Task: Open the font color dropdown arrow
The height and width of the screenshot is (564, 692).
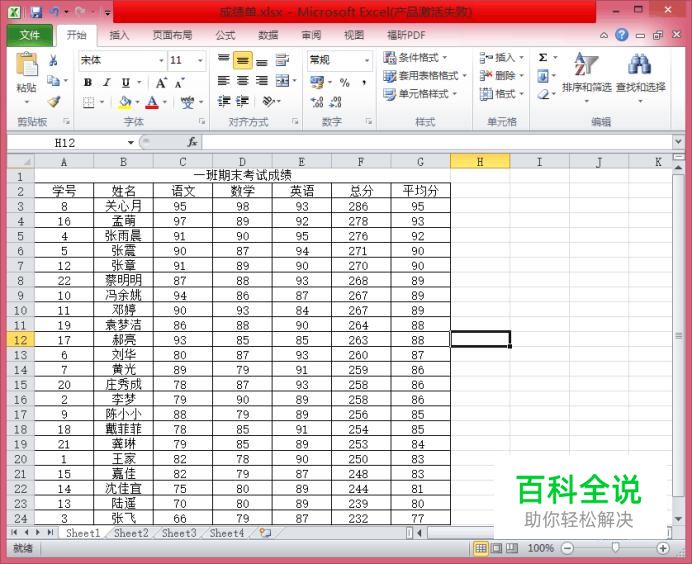Action: pos(165,102)
